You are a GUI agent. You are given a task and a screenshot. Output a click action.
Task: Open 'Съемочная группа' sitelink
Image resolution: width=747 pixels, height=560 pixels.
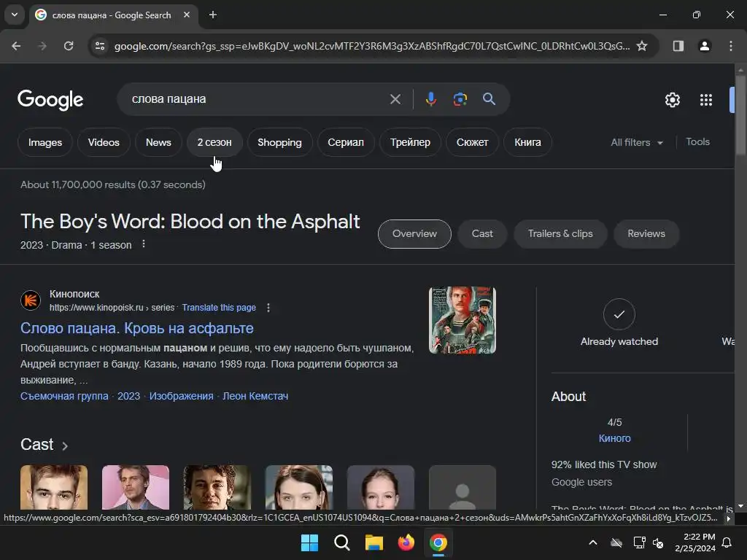pos(64,396)
